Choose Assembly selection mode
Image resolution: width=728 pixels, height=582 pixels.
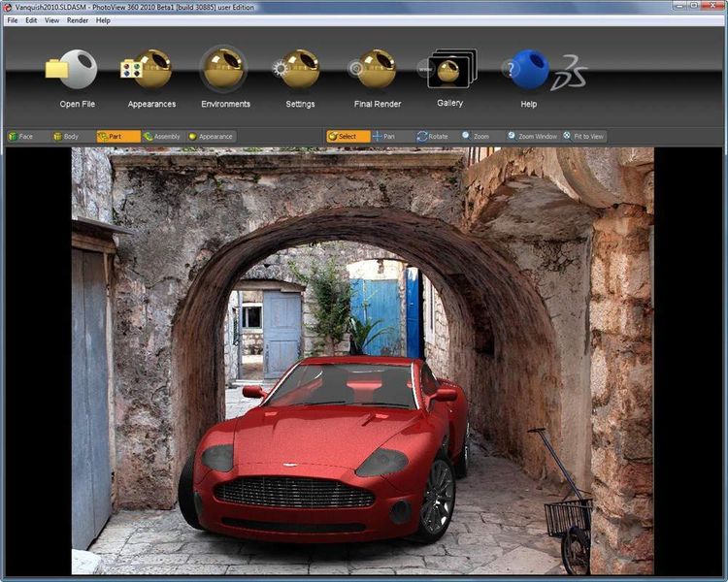point(162,137)
